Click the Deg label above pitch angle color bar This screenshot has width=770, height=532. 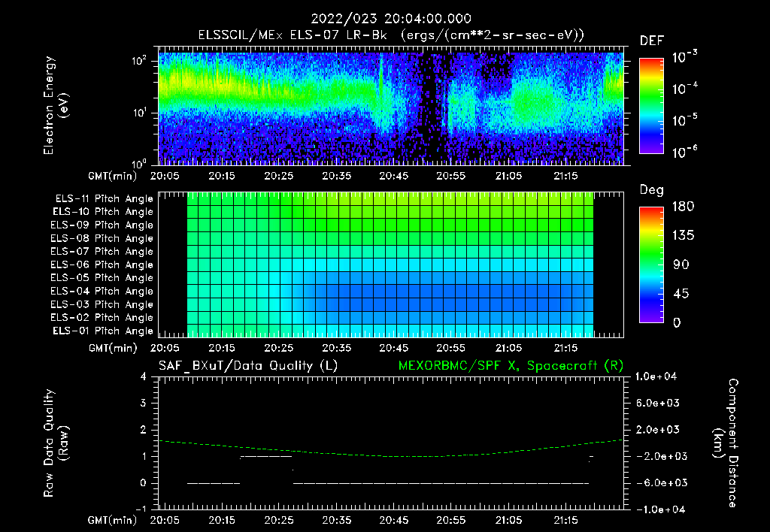[652, 190]
